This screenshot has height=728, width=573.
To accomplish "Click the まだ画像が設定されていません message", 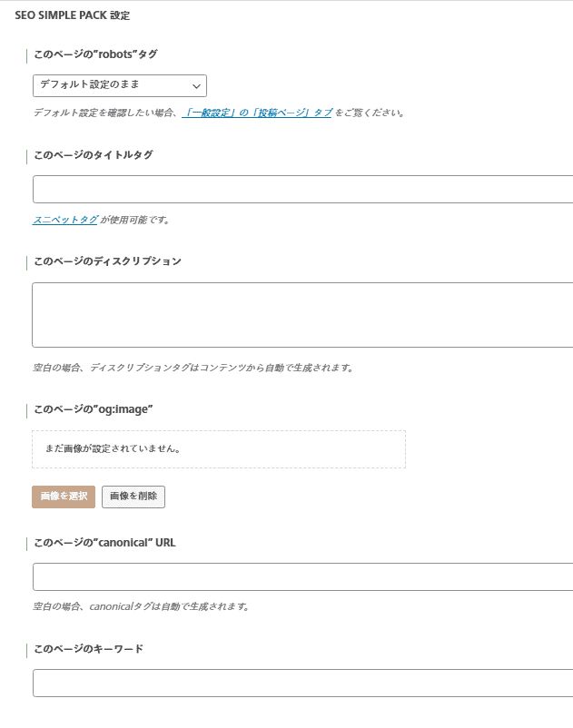I will (113, 448).
